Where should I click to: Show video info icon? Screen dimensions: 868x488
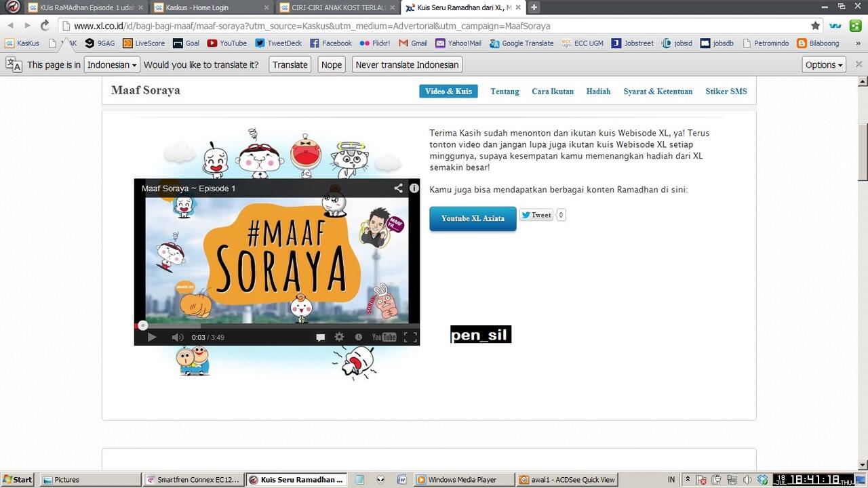tap(414, 188)
